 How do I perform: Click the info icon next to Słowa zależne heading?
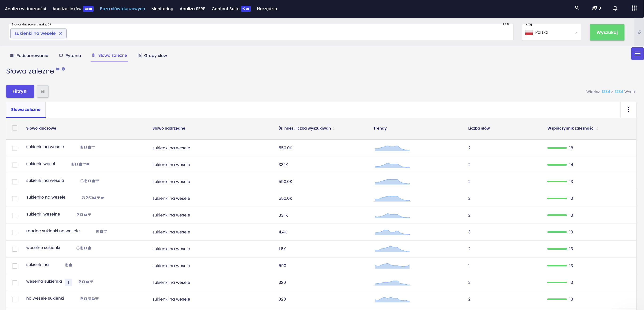click(63, 69)
